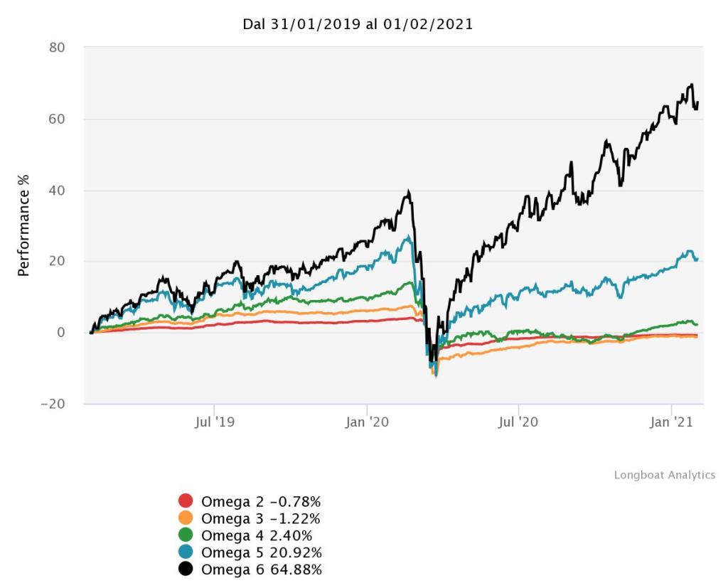
Task: Click the Jul '19 x-axis label
Action: pos(214,422)
